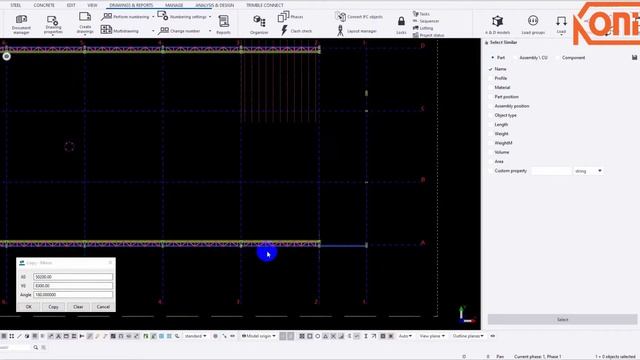
Task: Open the standard selection filter dropdown
Action: (x=195, y=336)
